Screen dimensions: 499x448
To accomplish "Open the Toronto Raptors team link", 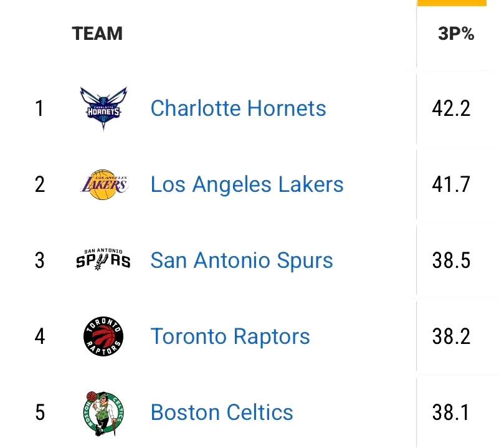I will click(x=230, y=336).
